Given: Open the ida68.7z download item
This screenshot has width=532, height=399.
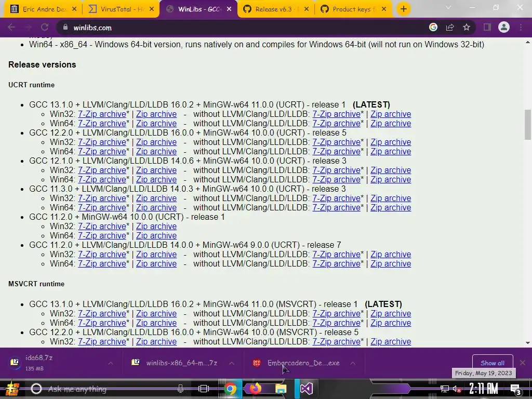Looking at the screenshot, I should 54,363.
